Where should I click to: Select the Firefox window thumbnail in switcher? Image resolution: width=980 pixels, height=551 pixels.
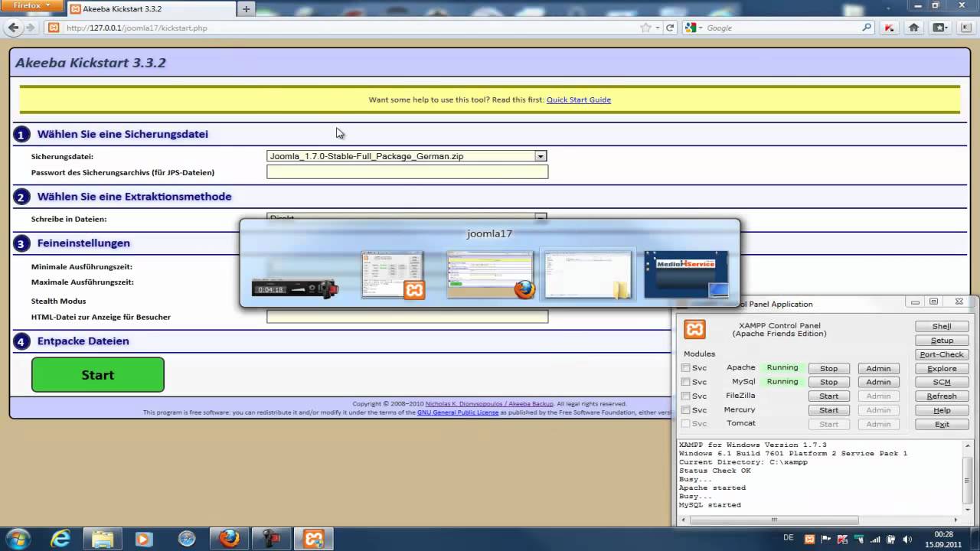pos(490,275)
